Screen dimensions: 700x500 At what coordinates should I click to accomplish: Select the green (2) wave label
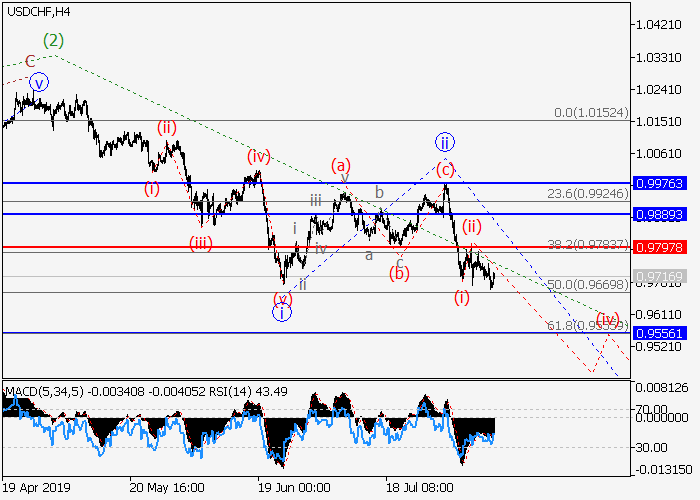[54, 41]
